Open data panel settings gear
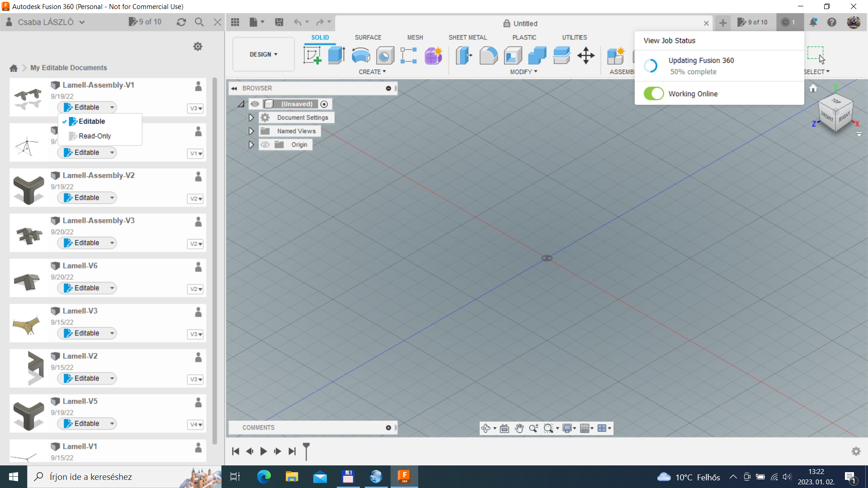The width and height of the screenshot is (868, 488). point(198,47)
